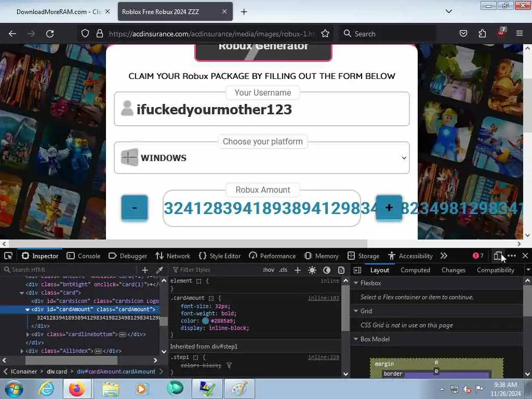Open the Windows Start menu
The image size is (532, 399).
[x=14, y=389]
